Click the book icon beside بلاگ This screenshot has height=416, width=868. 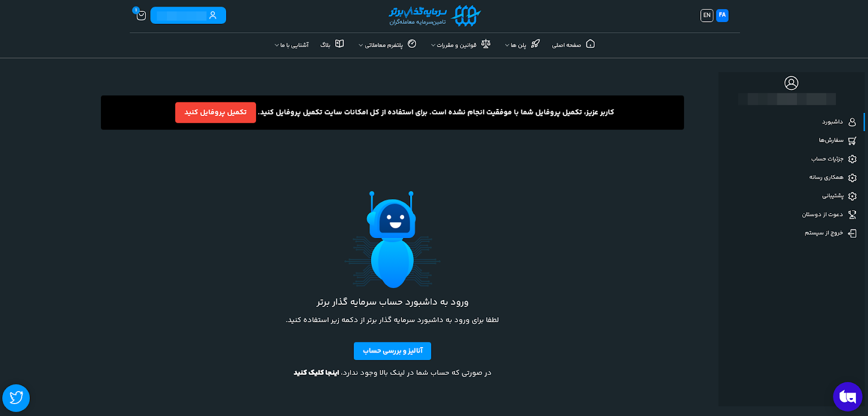340,44
